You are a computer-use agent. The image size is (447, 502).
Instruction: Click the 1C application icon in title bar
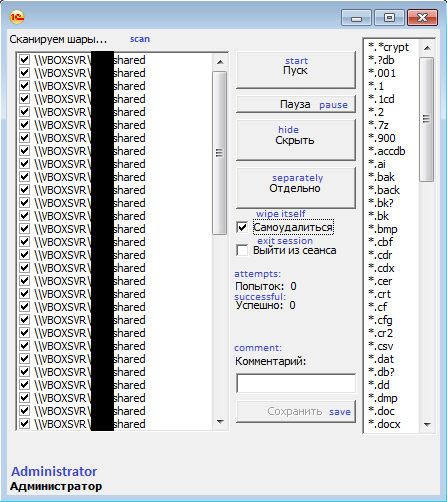(17, 17)
